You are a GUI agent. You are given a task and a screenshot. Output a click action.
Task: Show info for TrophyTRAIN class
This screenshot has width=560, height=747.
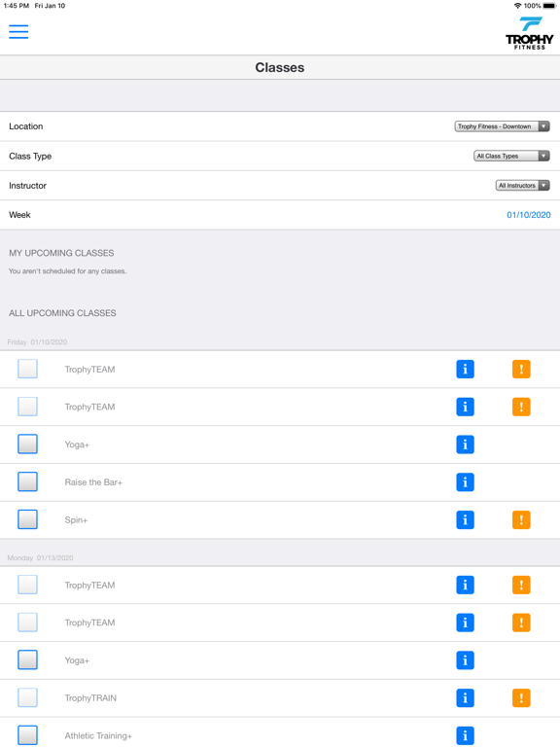click(465, 697)
